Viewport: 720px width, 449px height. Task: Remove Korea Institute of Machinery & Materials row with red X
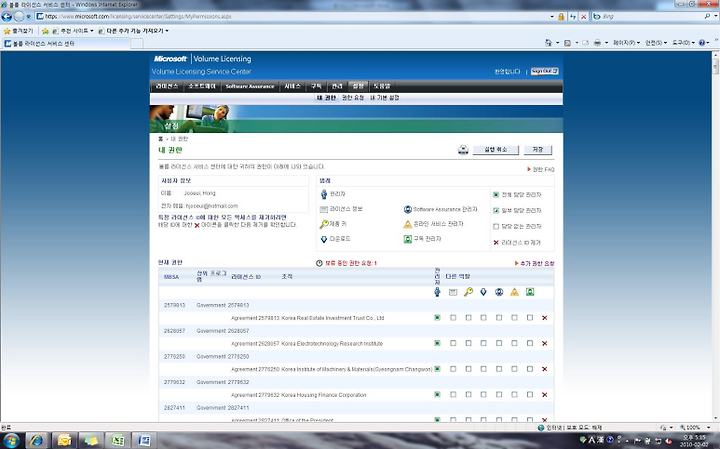545,369
